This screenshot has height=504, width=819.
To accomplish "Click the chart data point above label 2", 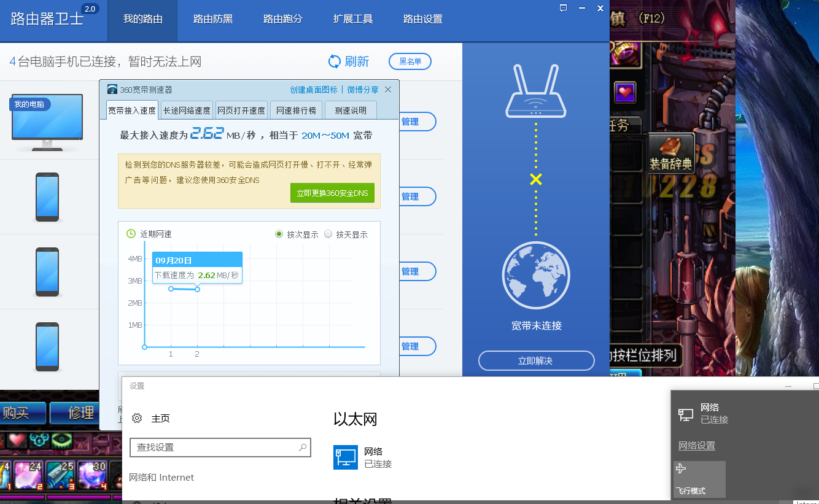I will pos(198,289).
